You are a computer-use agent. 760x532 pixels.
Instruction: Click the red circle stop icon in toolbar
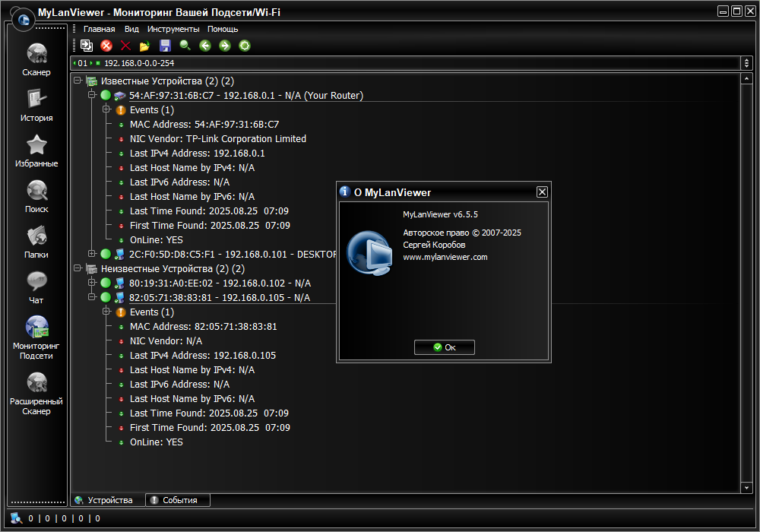click(x=106, y=46)
